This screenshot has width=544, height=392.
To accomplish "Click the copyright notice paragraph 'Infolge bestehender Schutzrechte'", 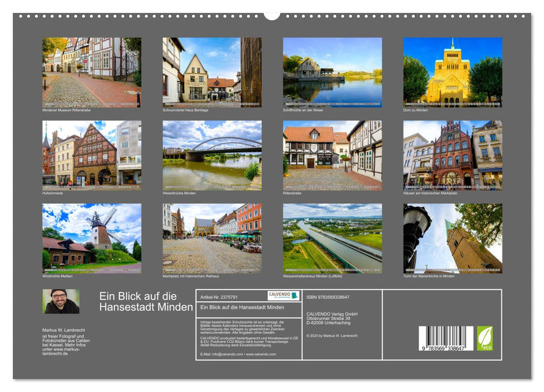I will pyautogui.click(x=242, y=327).
